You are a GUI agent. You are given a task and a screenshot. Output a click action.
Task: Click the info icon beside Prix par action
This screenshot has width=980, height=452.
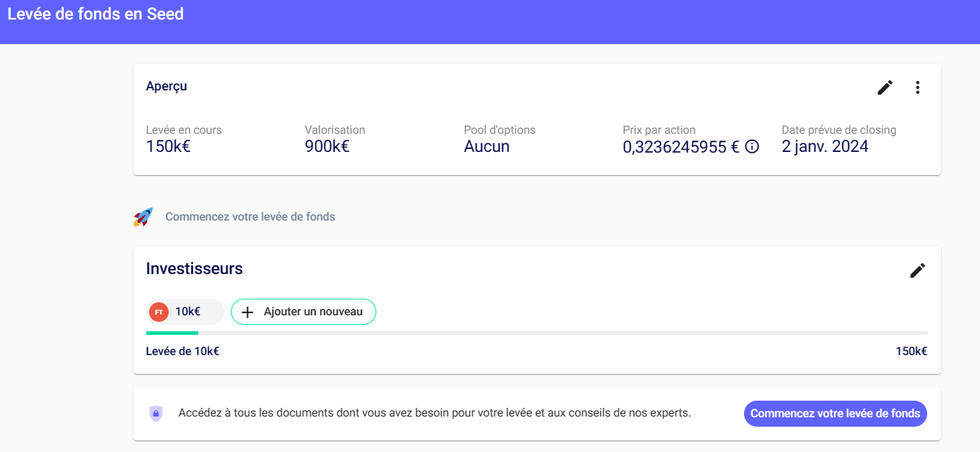[x=752, y=147]
